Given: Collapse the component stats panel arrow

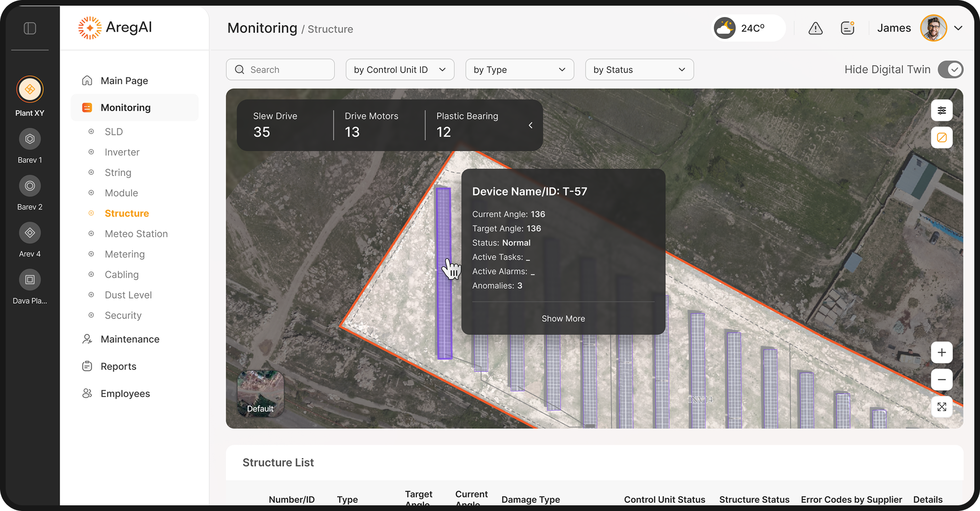Looking at the screenshot, I should coord(531,125).
